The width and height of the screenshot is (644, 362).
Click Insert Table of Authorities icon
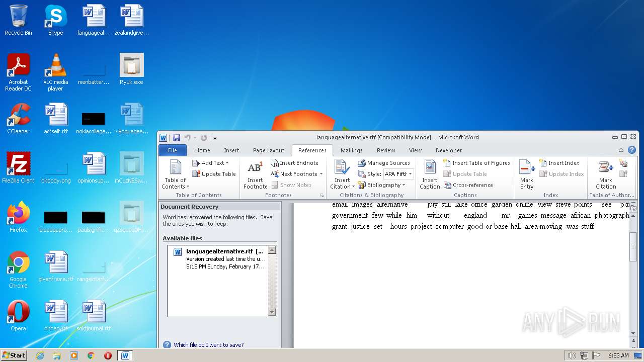click(x=623, y=163)
